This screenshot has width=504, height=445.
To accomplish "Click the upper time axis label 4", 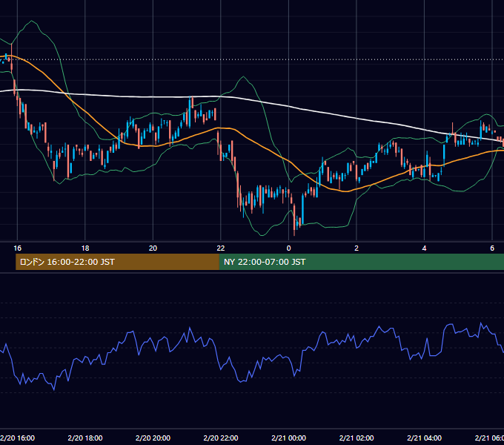I will tap(424, 248).
